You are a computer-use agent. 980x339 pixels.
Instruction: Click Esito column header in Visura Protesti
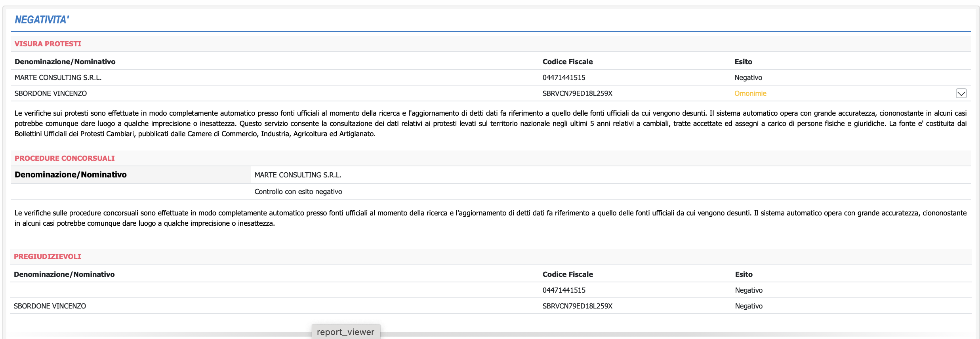743,62
